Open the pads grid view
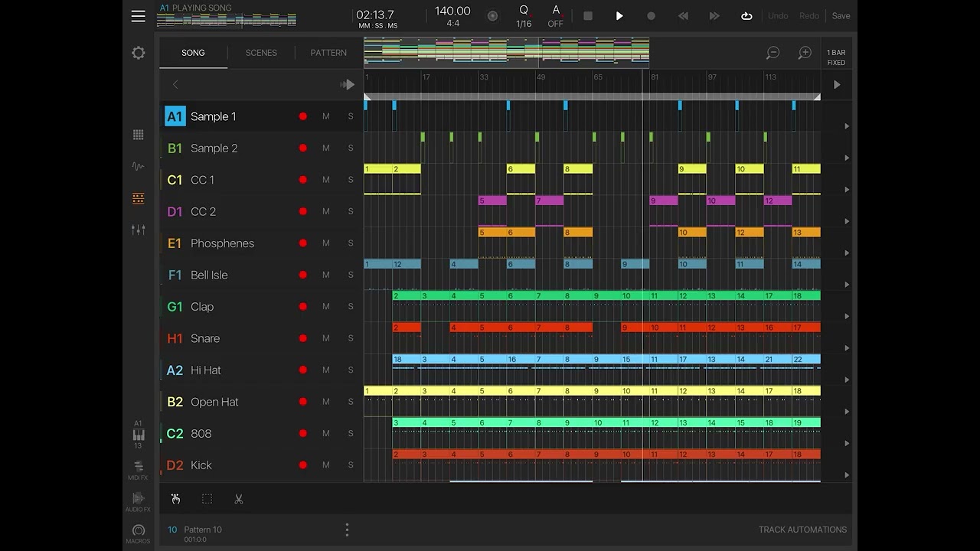This screenshot has height=551, width=980. [138, 135]
